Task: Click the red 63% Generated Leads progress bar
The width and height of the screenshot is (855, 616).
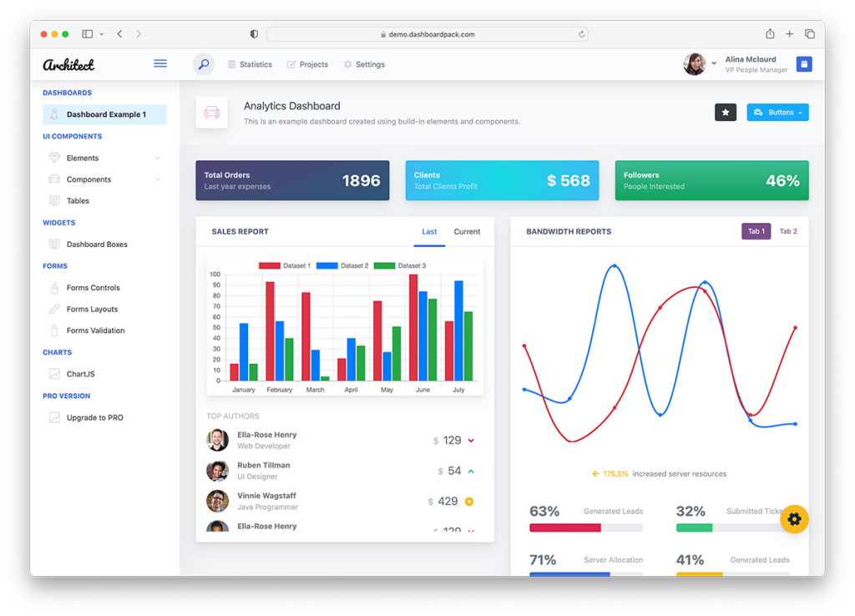Action: 565,528
